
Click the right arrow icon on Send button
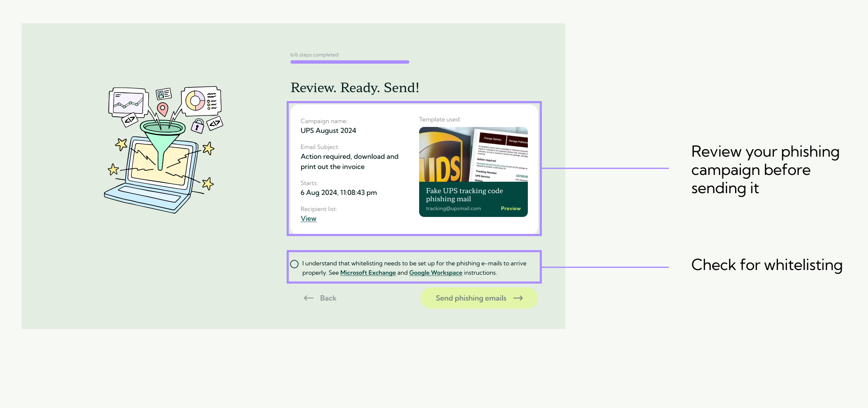click(518, 298)
